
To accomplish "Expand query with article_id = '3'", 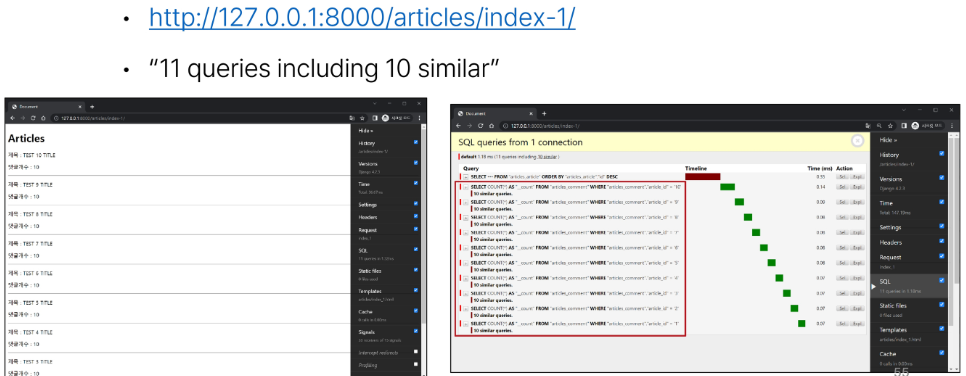I will (x=466, y=293).
